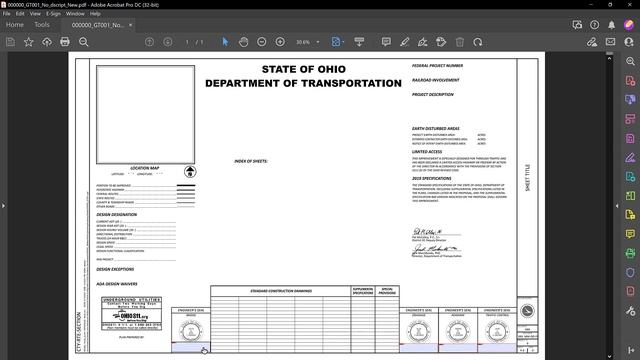
Task: Select the 000000_GT001 document tab
Action: [x=98, y=25]
